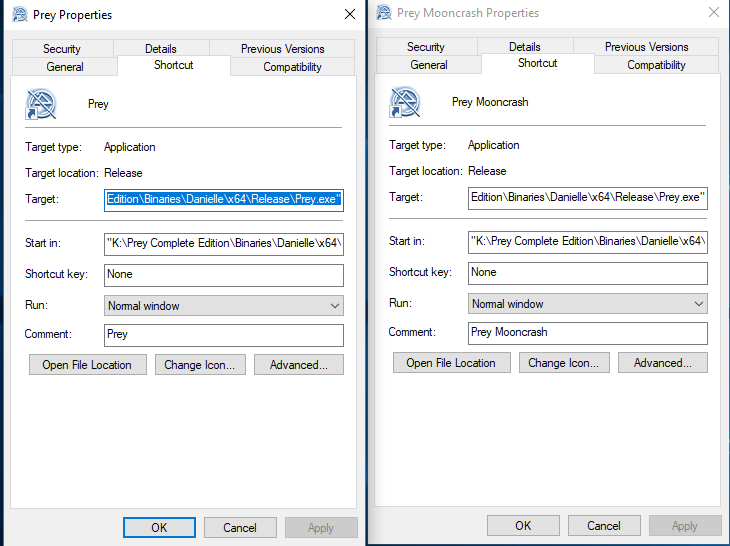
Task: Focus the Shortcut key field in Prey Mooncrash Properties
Action: coord(588,273)
